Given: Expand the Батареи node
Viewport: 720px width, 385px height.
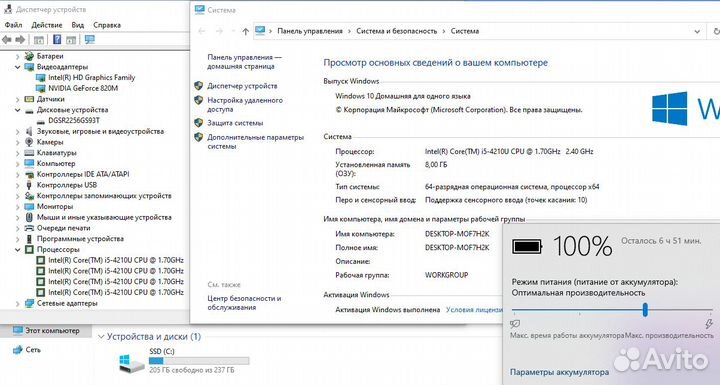Looking at the screenshot, I should click(17, 57).
